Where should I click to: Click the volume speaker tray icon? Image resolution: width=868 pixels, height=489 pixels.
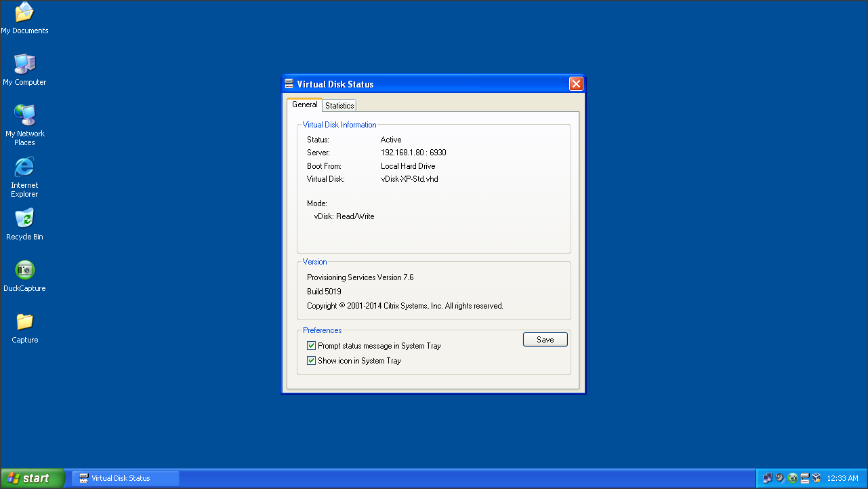[x=779, y=478]
